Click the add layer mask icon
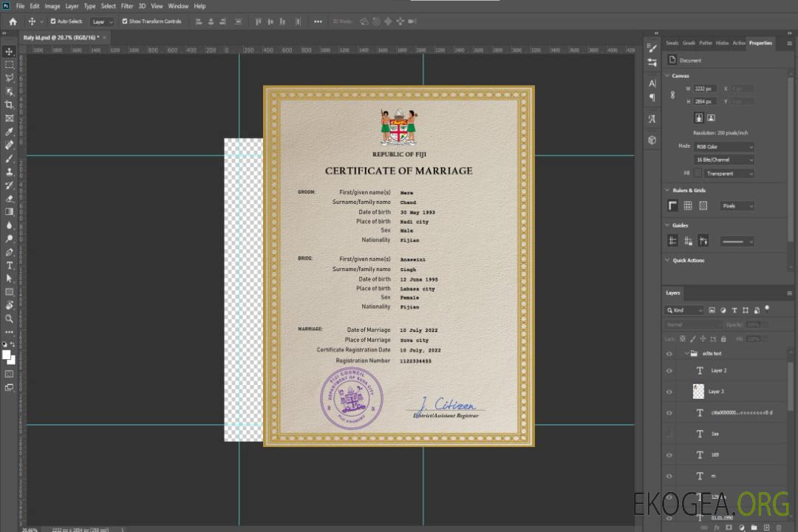 tap(729, 528)
